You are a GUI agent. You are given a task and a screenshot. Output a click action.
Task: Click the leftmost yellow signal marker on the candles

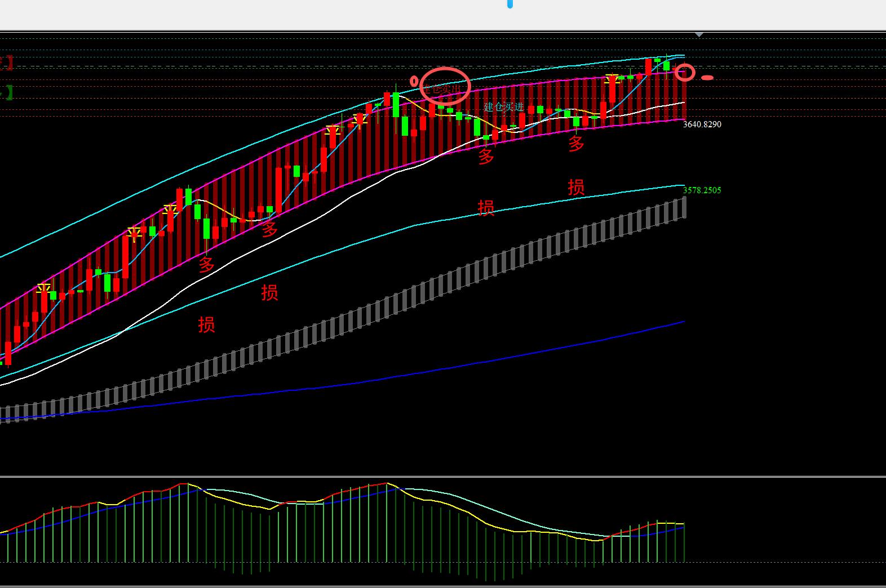click(43, 289)
